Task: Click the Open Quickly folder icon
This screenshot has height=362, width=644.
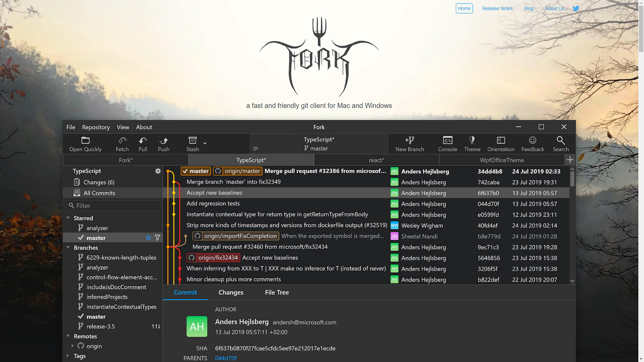Action: (85, 140)
